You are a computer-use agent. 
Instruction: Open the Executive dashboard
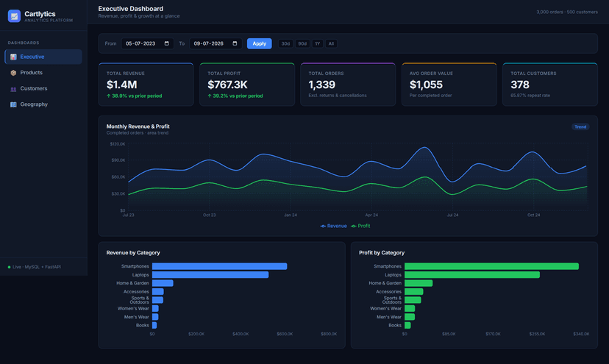43,57
